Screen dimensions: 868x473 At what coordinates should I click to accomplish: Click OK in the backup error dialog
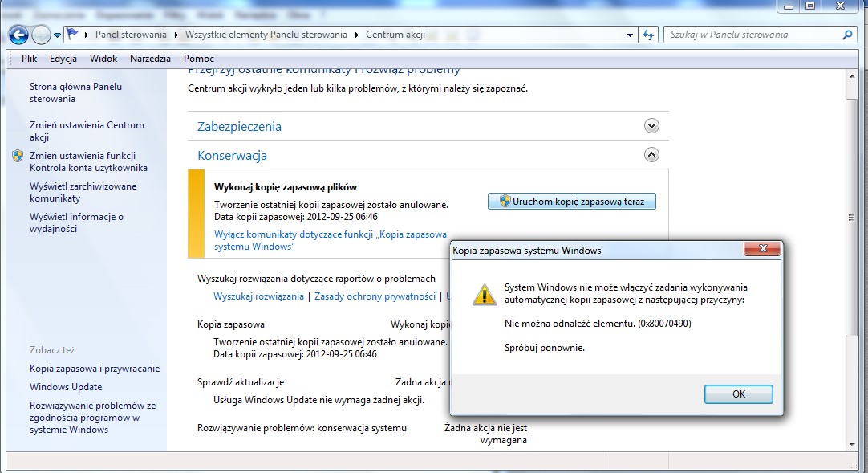[739, 393]
